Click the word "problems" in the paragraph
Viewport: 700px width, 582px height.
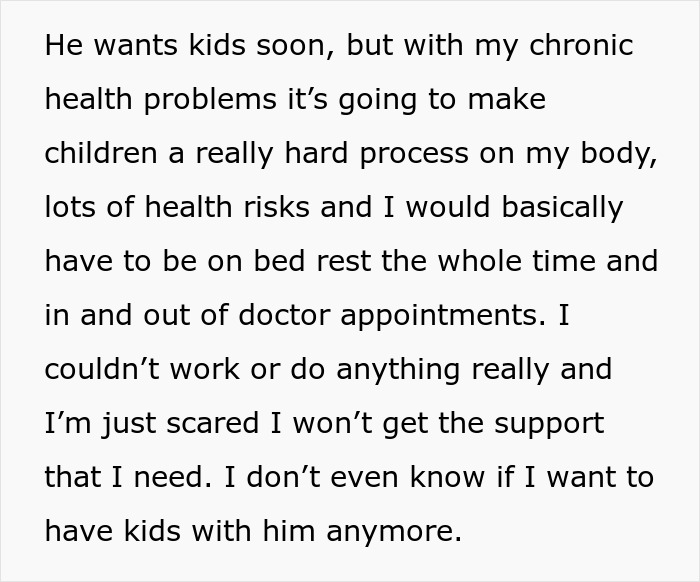[x=210, y=101]
